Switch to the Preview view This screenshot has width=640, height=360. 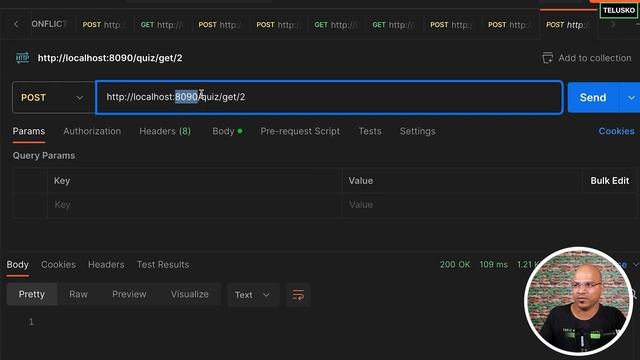[129, 294]
